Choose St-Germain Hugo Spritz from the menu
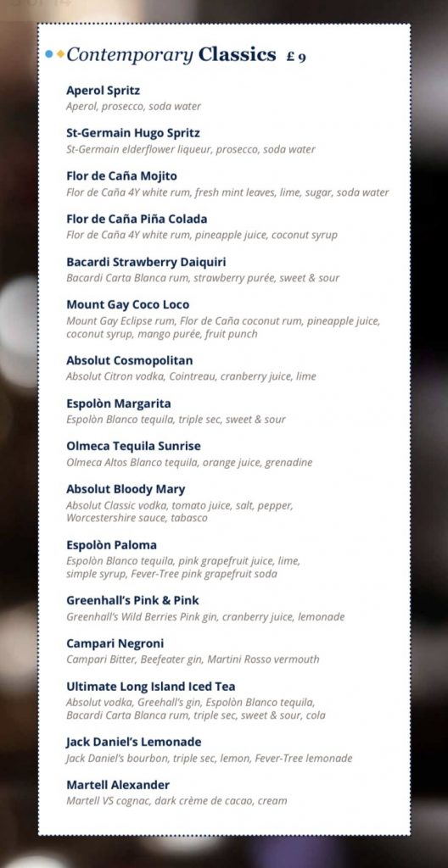Screen dimensions: 448x868 coord(133,133)
